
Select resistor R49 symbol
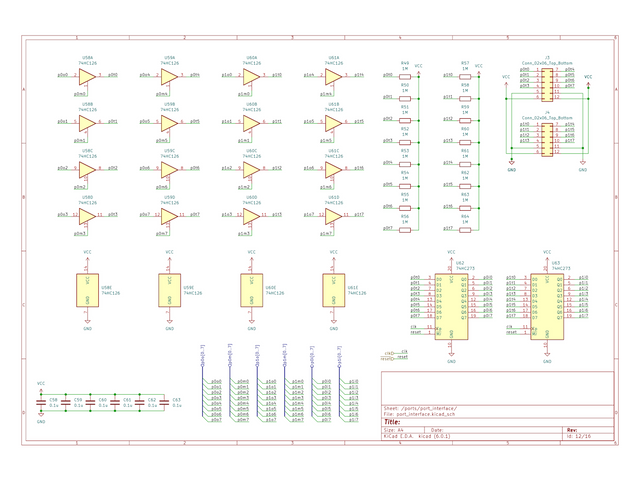point(404,75)
